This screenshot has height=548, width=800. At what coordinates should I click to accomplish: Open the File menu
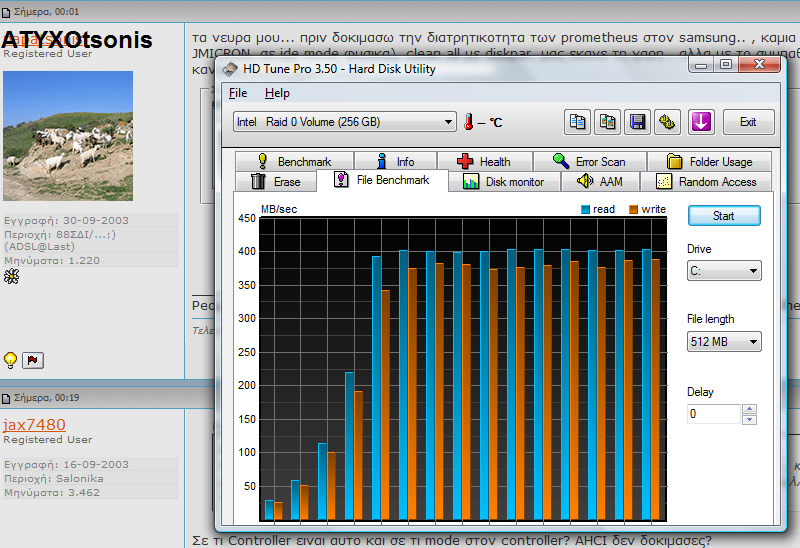coord(238,93)
